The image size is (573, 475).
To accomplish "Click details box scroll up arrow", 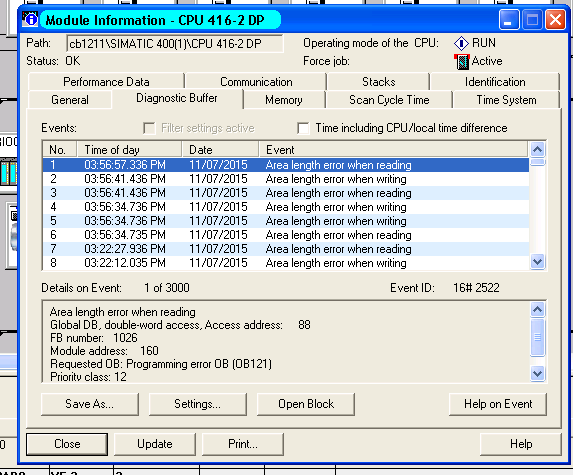I will (538, 310).
